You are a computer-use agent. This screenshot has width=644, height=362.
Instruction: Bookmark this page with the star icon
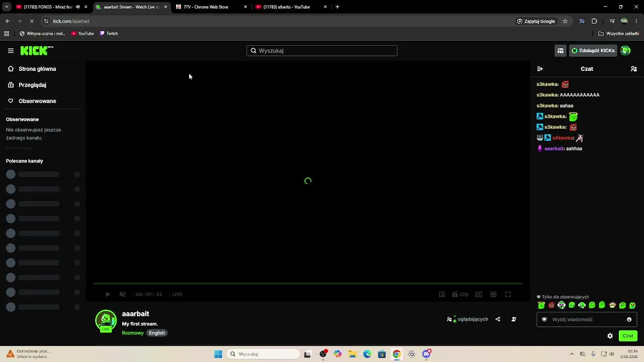coord(565,21)
